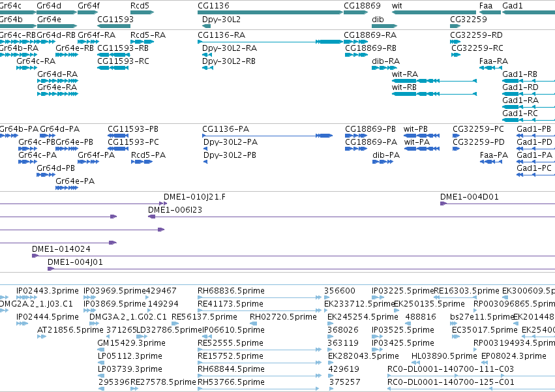
Task: Select the CG18869-RA transcript label
Action: [x=370, y=35]
